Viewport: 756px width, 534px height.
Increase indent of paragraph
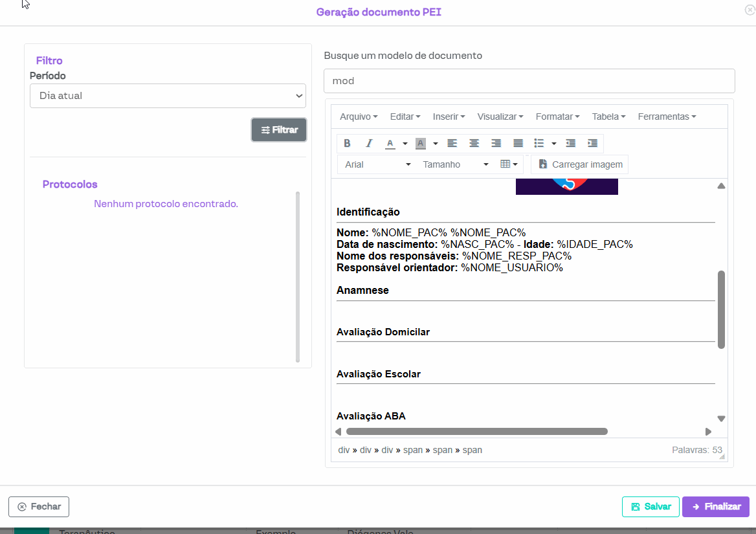[592, 143]
